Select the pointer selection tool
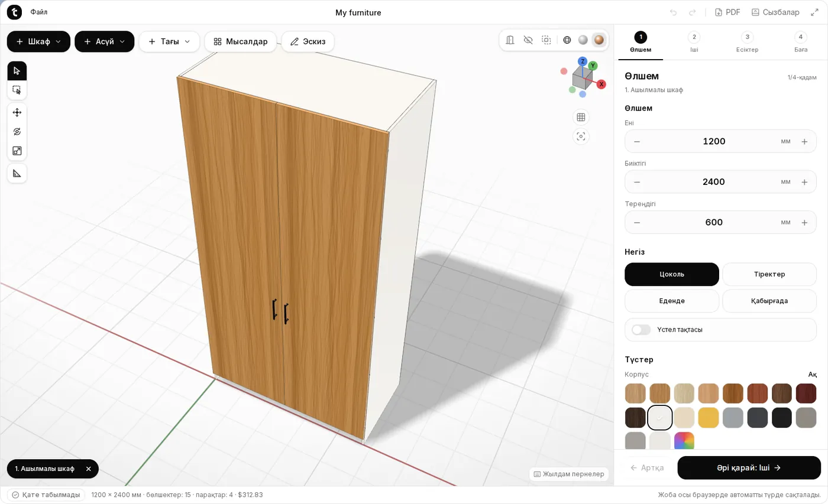Image resolution: width=828 pixels, height=504 pixels. [x=17, y=71]
